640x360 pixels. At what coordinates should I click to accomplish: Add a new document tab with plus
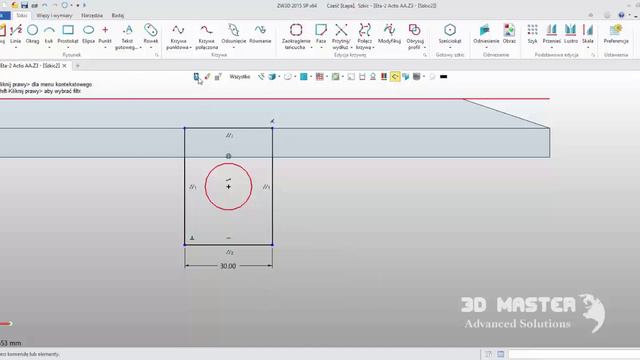click(x=78, y=65)
